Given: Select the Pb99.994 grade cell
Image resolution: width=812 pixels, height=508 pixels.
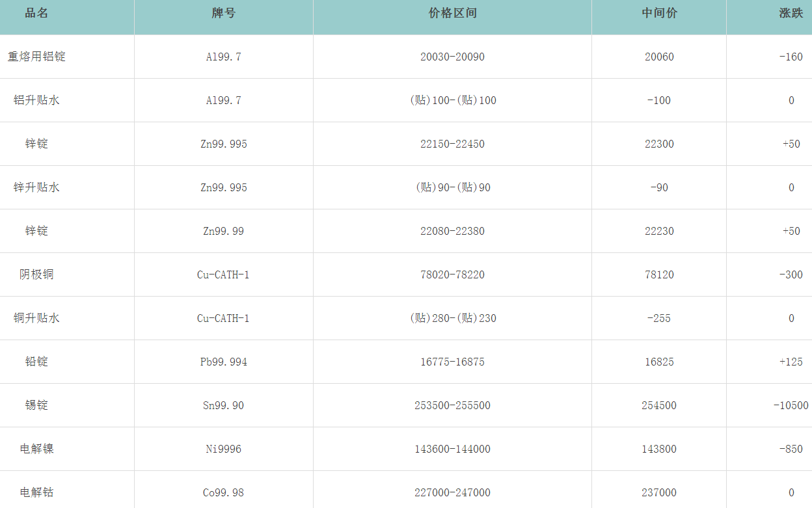Looking at the screenshot, I should point(223,362).
